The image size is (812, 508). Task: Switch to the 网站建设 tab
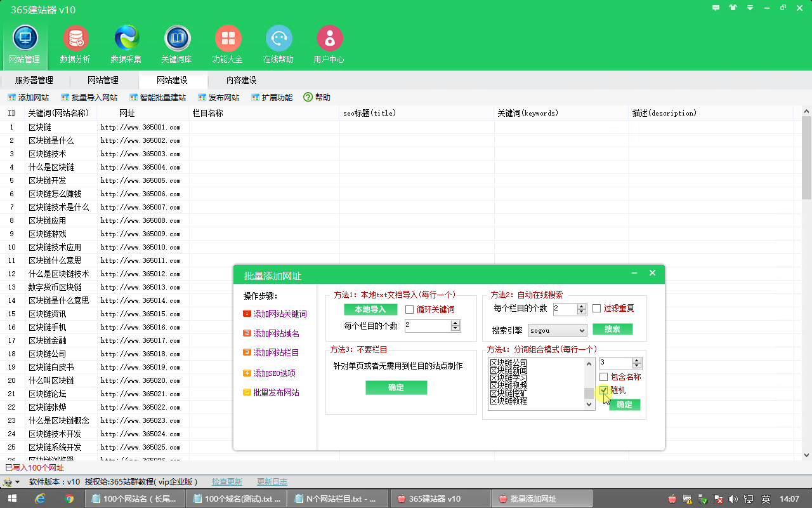pos(173,80)
